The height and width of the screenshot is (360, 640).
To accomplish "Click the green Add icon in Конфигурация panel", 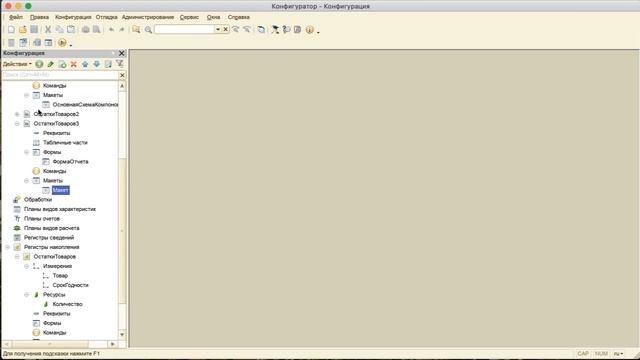I will [39, 64].
